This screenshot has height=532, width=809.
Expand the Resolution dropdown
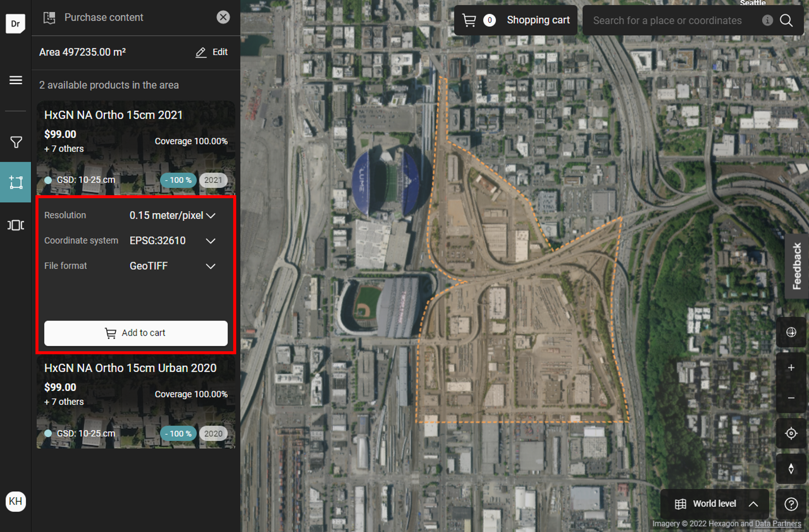172,216
